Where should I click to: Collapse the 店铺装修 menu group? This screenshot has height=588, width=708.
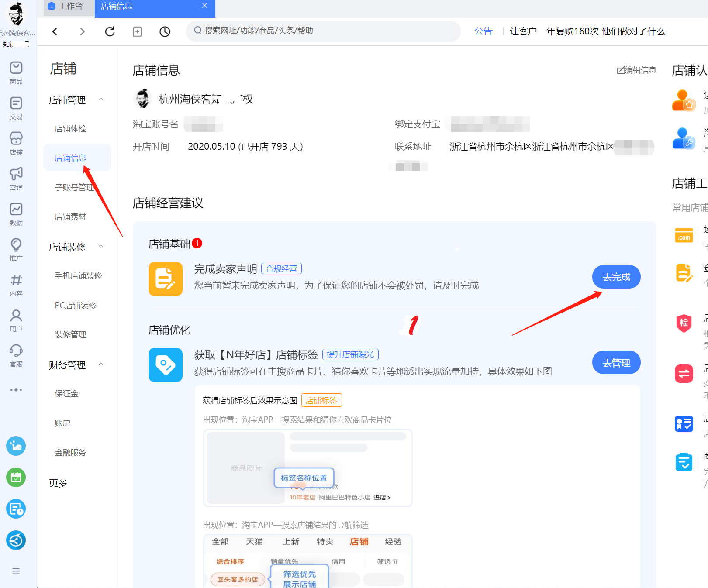(101, 247)
